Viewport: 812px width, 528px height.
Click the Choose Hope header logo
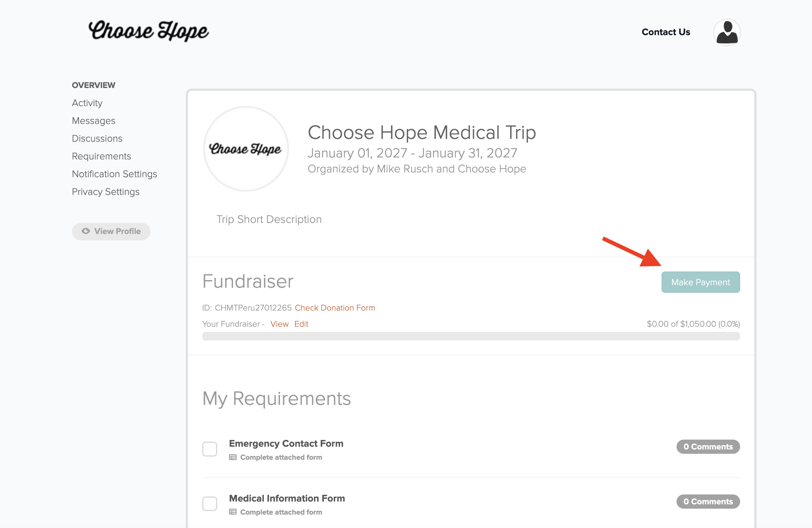point(148,31)
